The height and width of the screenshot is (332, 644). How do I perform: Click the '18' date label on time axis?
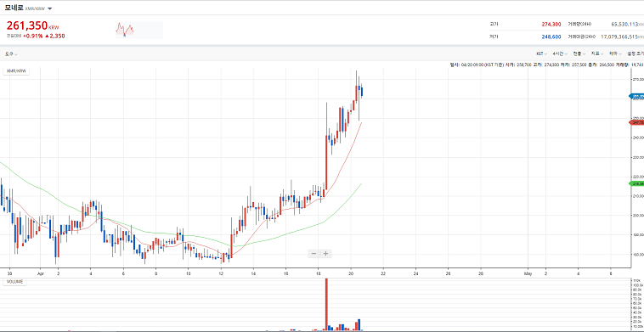[318, 273]
